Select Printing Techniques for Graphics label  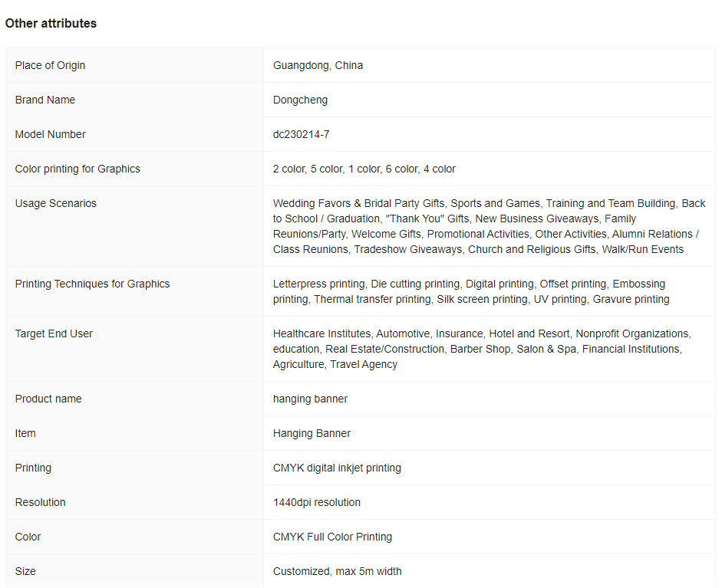92,284
